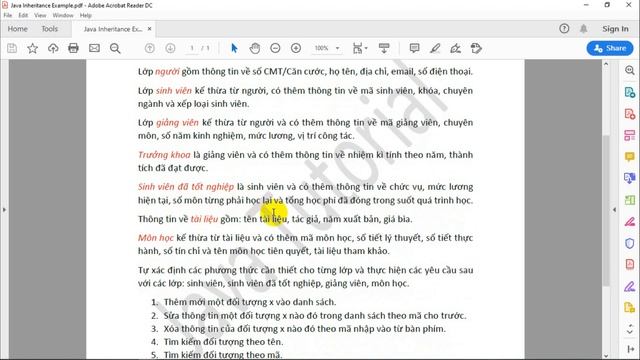The width and height of the screenshot is (640, 360).
Task: Go to the previous page with the up arrow
Action: pos(150,48)
